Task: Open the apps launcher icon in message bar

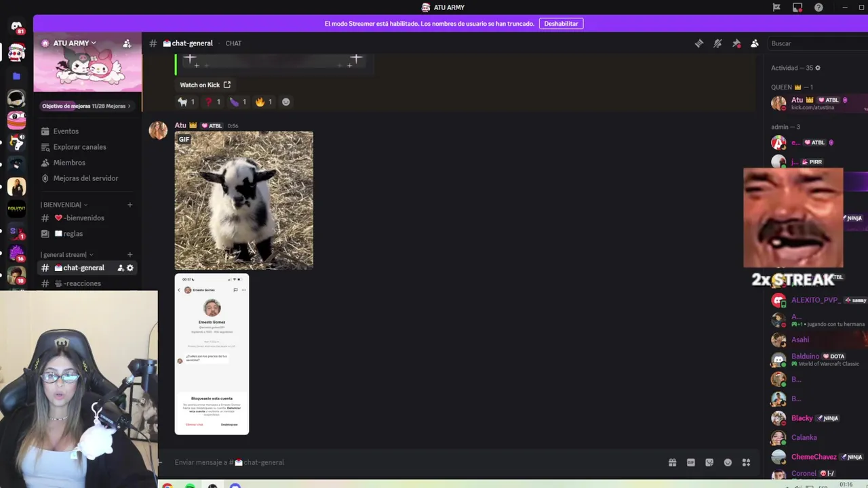Action: [746, 462]
